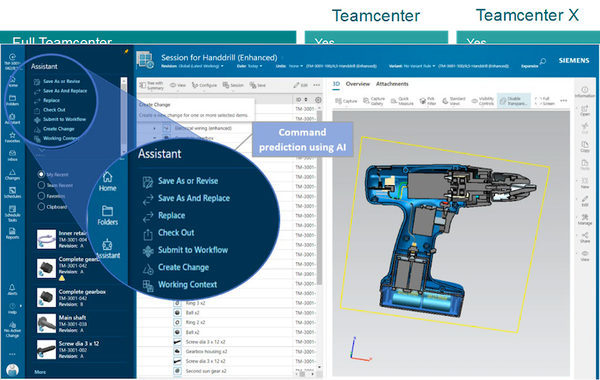Click Copy on the right toolbar
The height and width of the screenshot is (380, 600).
point(585,147)
